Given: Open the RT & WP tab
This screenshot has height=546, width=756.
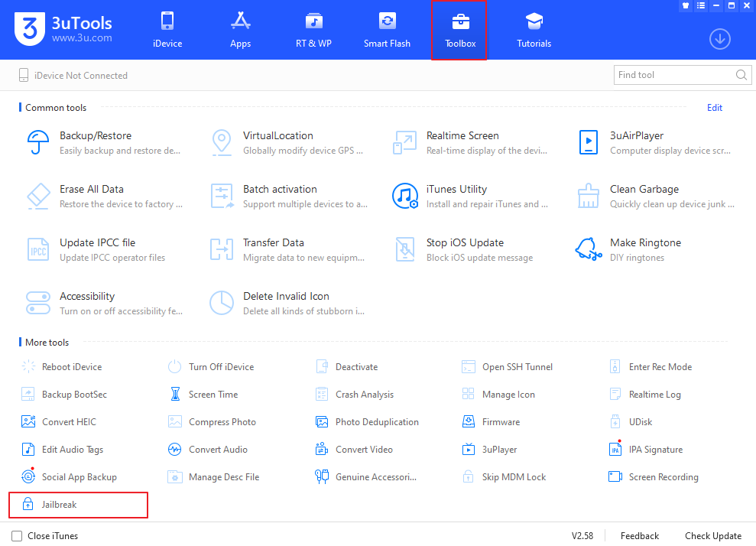Looking at the screenshot, I should (x=314, y=30).
